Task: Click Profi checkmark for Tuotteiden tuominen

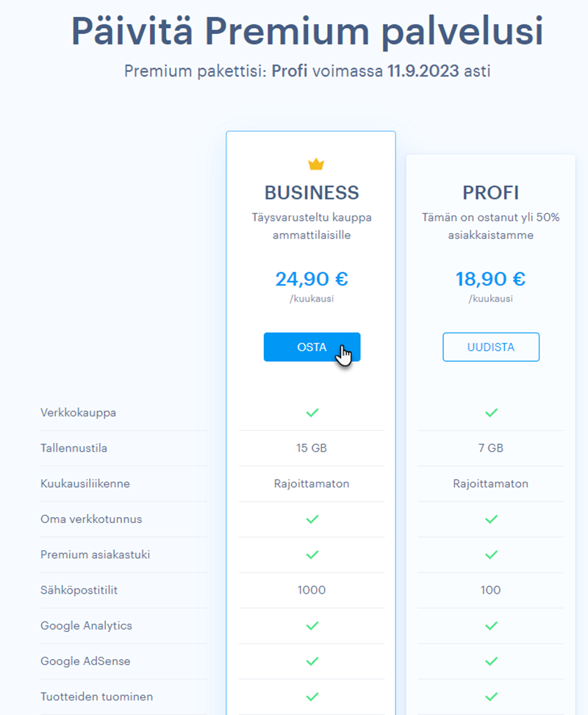Action: (491, 697)
